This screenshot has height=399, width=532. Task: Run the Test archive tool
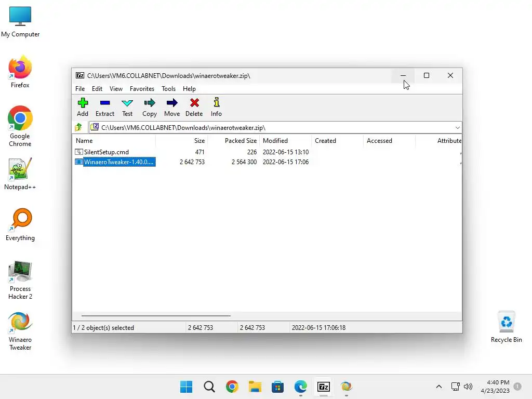tap(127, 107)
